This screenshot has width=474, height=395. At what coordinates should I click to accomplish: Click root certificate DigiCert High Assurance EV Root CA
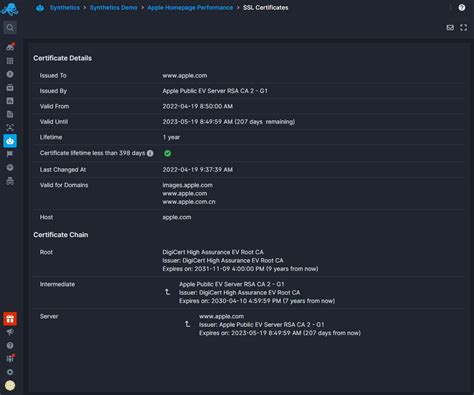[x=213, y=252]
